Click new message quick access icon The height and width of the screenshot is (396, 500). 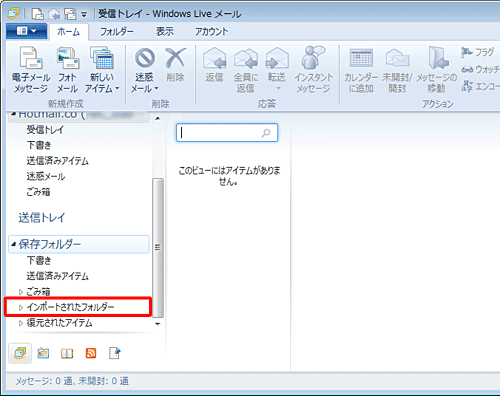tap(37, 14)
